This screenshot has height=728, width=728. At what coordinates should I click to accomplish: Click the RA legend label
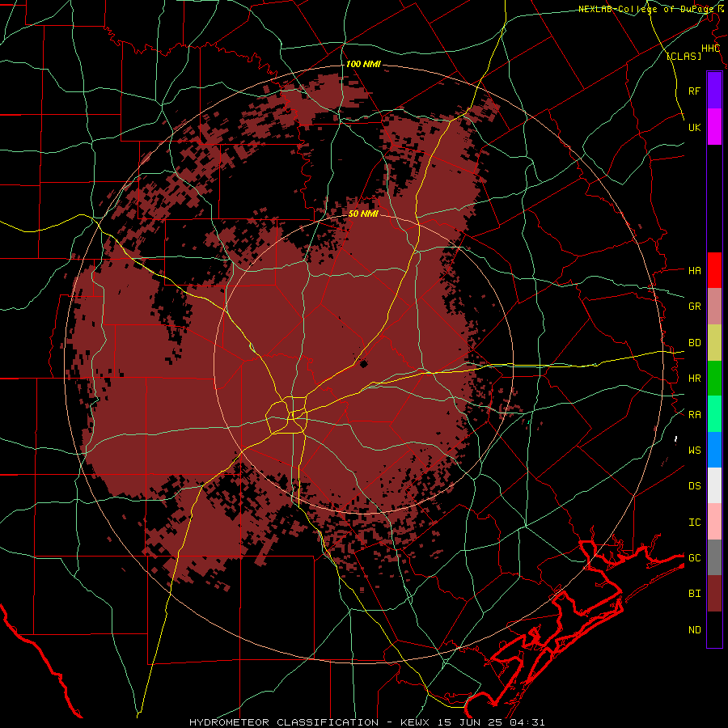point(694,415)
